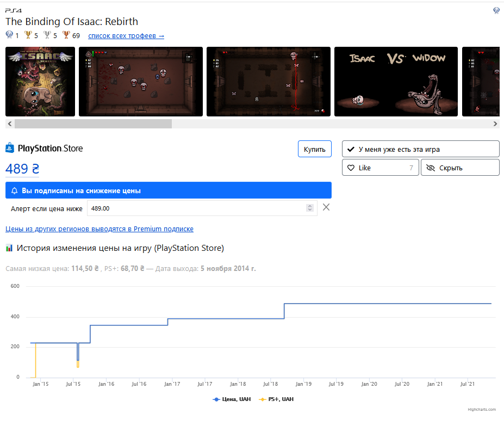Toggle 'У меня уже есть эта игра'
504x438 pixels.
tap(420, 149)
